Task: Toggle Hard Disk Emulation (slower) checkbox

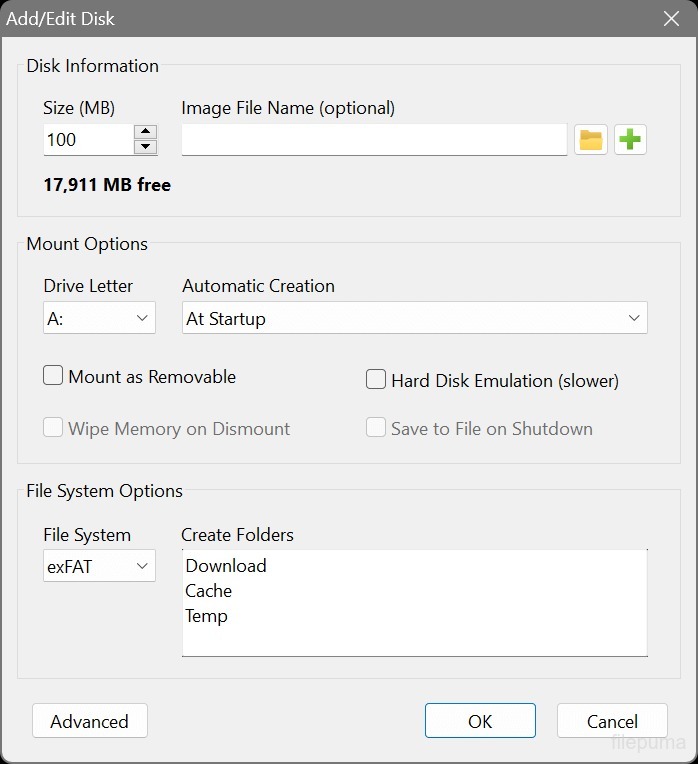Action: (x=376, y=380)
